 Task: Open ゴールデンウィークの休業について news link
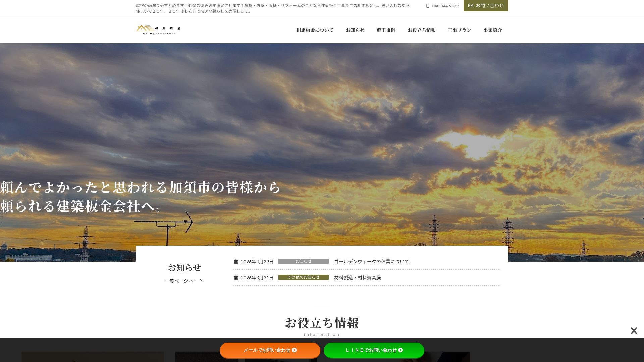[x=371, y=262]
